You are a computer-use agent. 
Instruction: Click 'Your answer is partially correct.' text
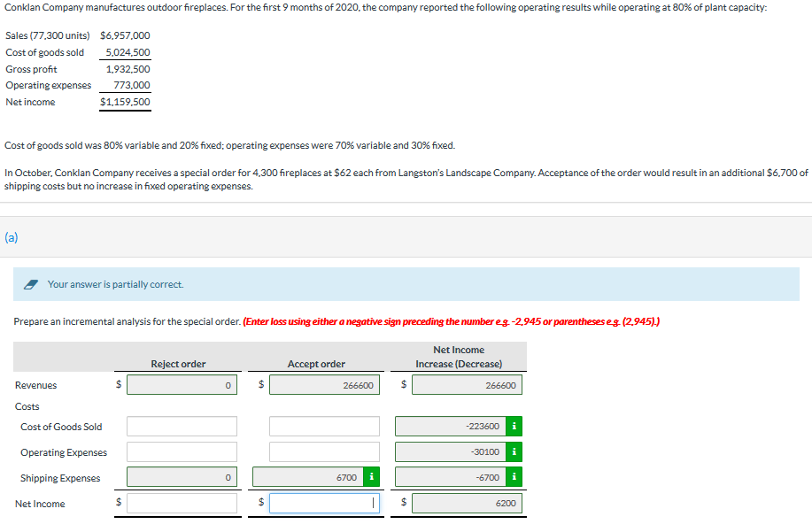(115, 284)
